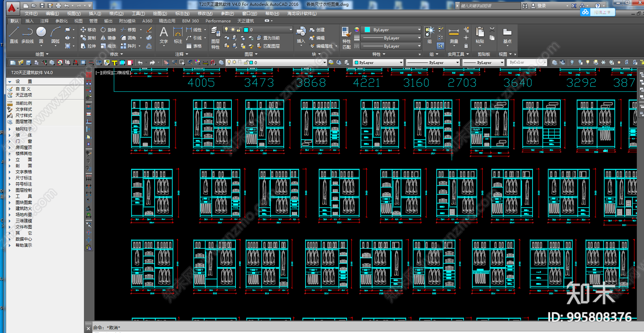Screen dimensions: 644x333
Task: Expand the 绘图 panel flyout arrow
Action: (47, 54)
